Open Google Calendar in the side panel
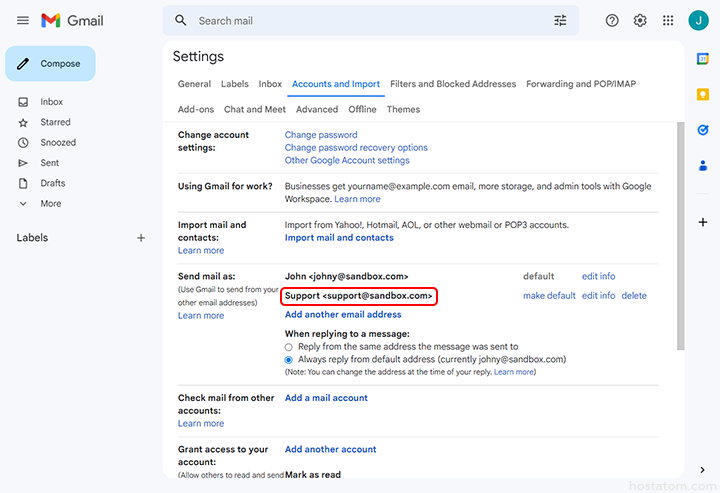Screen dimensions: 720x493 point(703,59)
